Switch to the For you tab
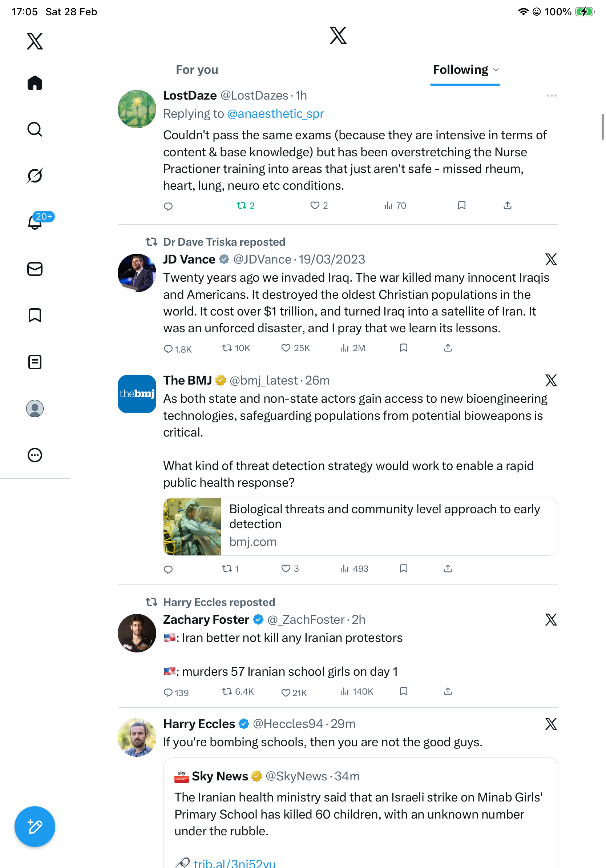This screenshot has height=868, width=606. pyautogui.click(x=197, y=70)
